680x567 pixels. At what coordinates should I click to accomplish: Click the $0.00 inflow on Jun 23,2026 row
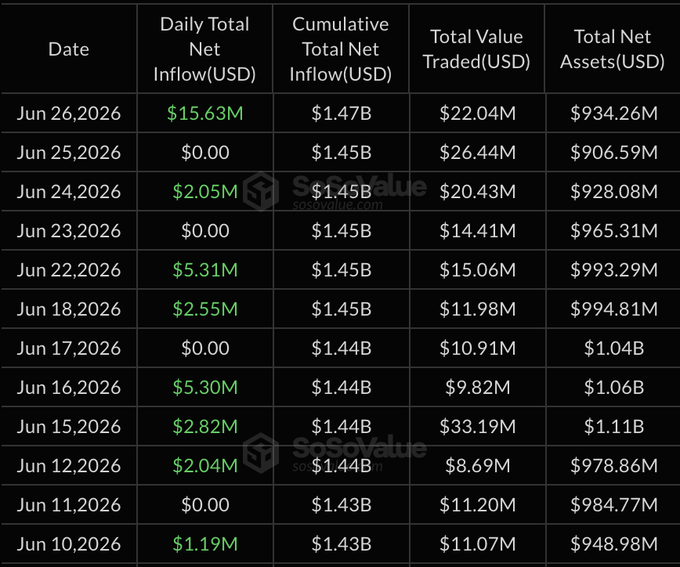[205, 230]
